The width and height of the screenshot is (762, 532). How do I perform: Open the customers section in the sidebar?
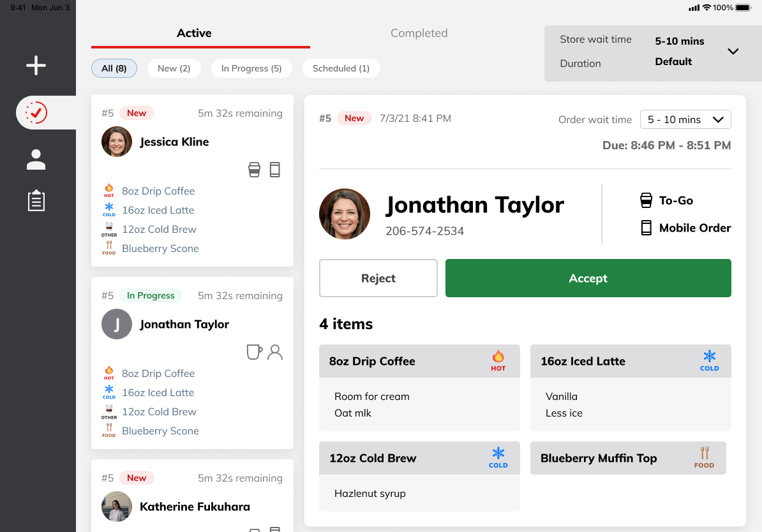click(x=36, y=159)
